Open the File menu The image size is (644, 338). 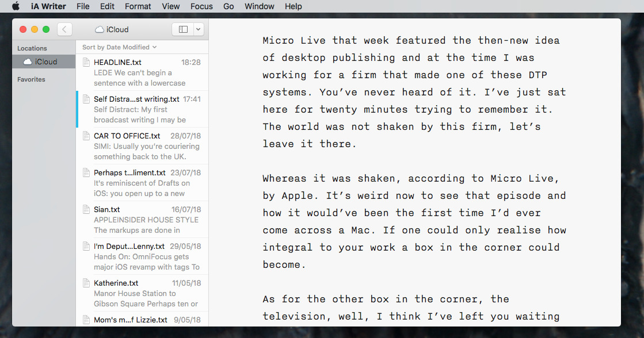(x=83, y=6)
